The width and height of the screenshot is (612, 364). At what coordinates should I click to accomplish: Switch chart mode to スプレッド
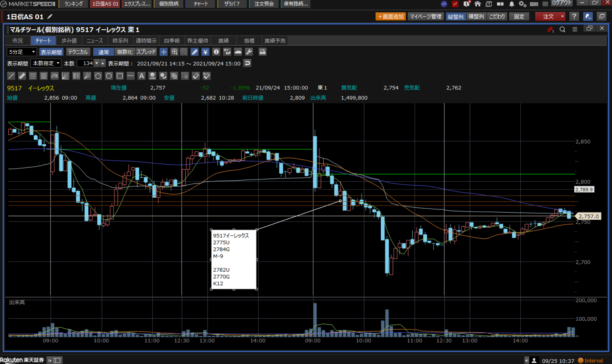(x=146, y=52)
